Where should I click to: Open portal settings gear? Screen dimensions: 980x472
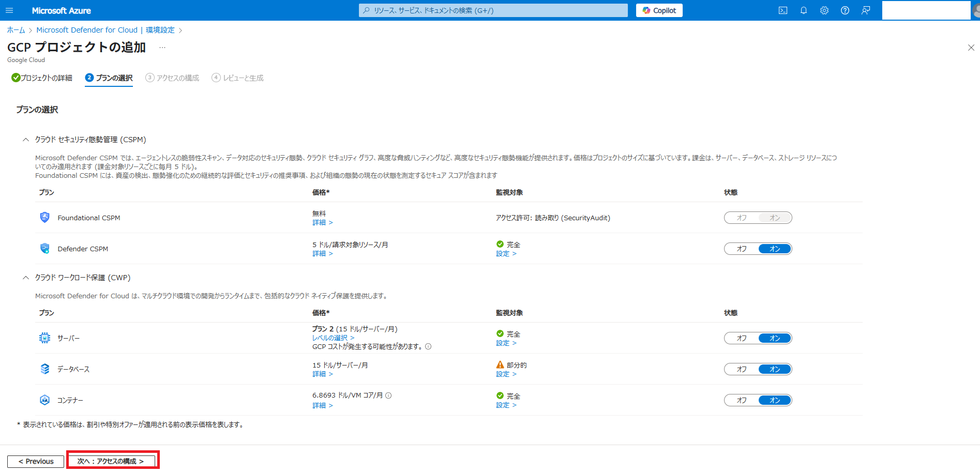(x=824, y=10)
